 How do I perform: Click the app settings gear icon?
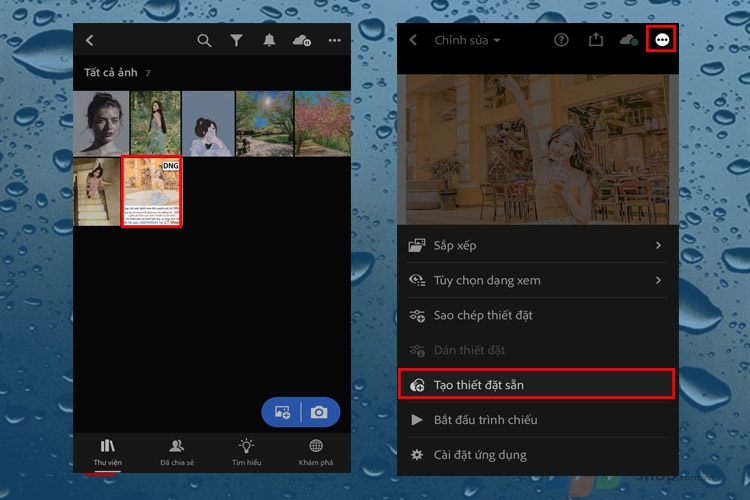pyautogui.click(x=417, y=455)
